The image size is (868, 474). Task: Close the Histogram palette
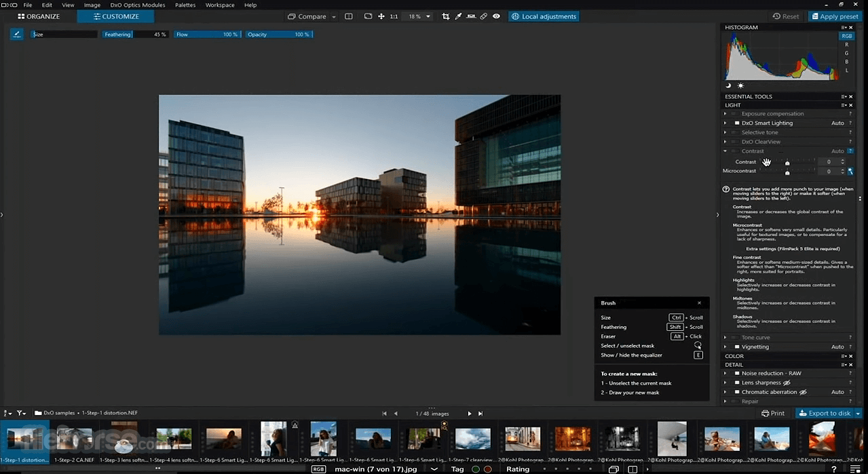[851, 27]
